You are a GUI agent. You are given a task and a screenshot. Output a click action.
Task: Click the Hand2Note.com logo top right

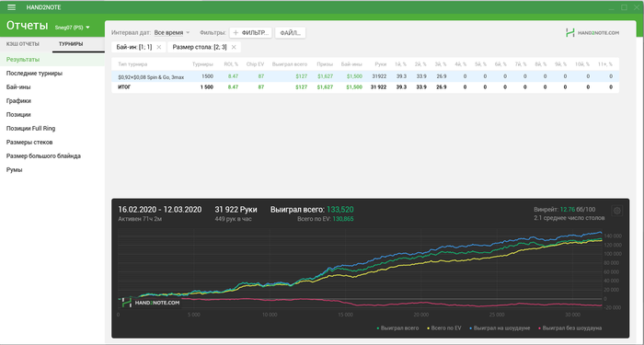pyautogui.click(x=592, y=33)
